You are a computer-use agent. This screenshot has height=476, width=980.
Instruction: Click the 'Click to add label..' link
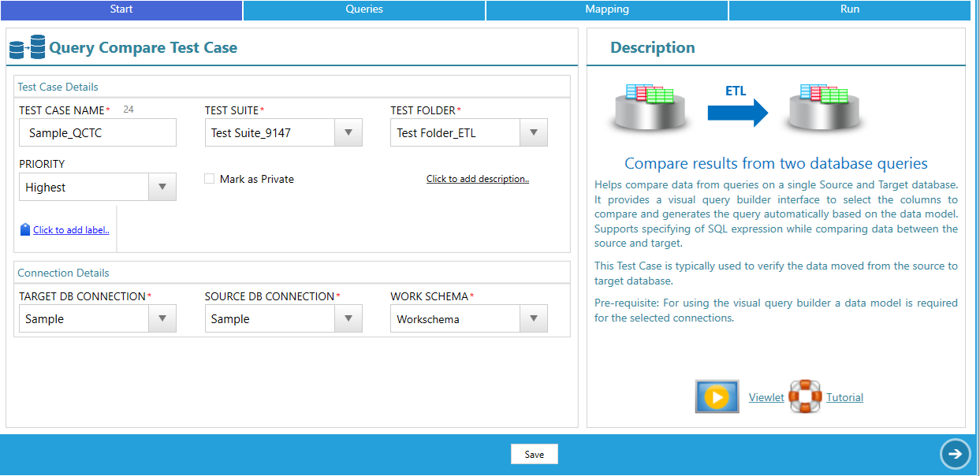point(71,230)
